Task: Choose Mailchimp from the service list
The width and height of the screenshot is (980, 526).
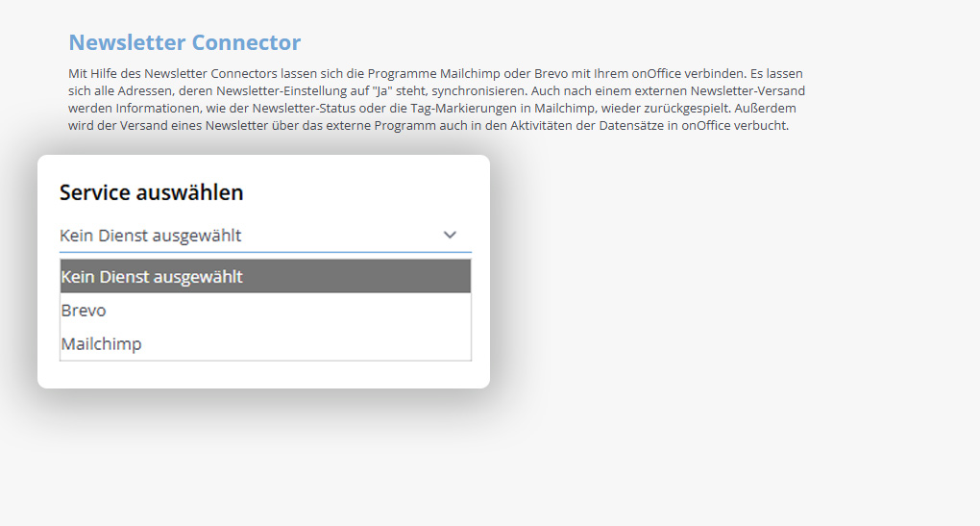Action: (101, 343)
